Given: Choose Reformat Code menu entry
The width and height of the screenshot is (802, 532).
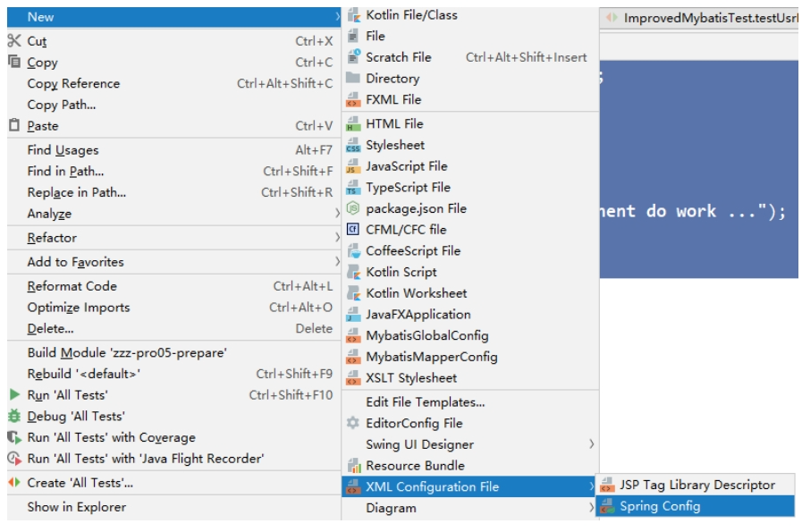Looking at the screenshot, I should coord(174,286).
